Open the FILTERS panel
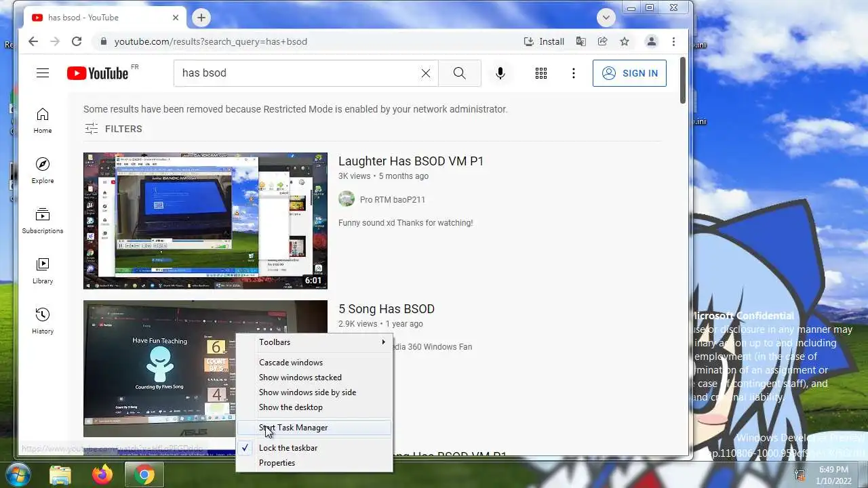Screen dimensions: 868x488 click(x=113, y=129)
